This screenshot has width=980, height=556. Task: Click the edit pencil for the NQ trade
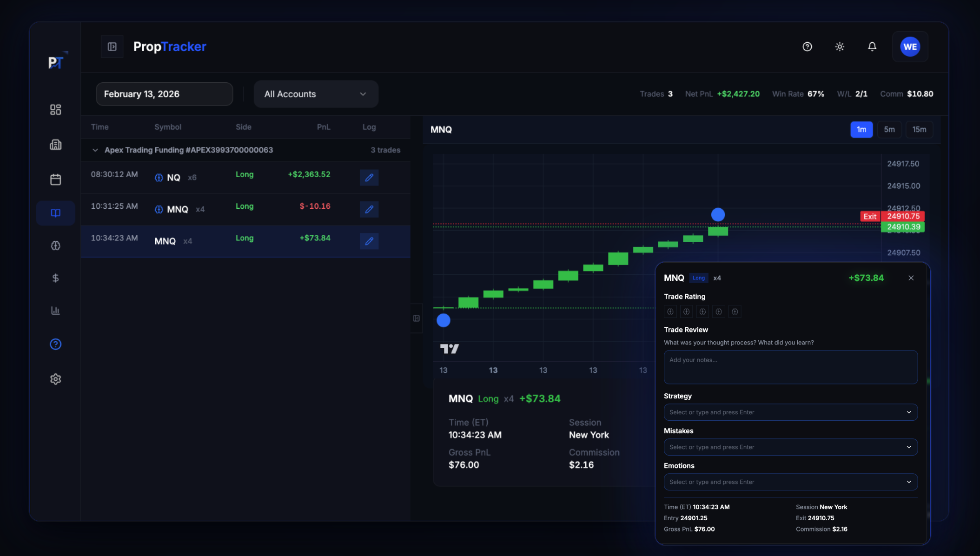pos(369,178)
